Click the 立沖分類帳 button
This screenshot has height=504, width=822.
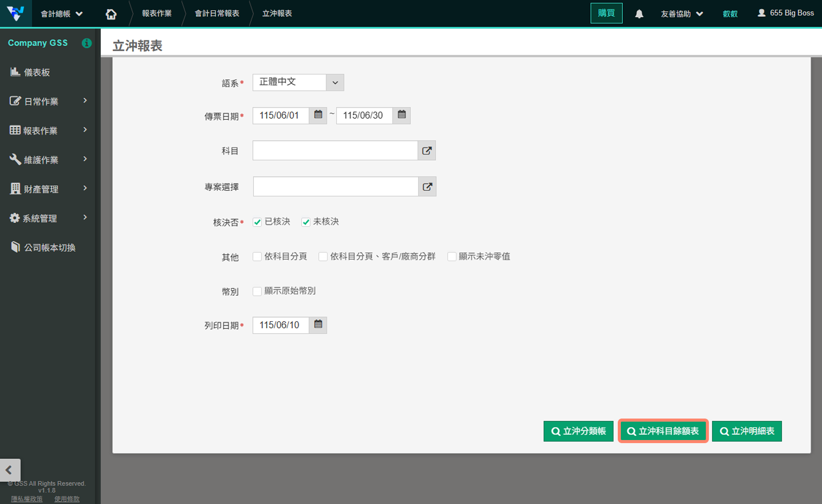578,431
